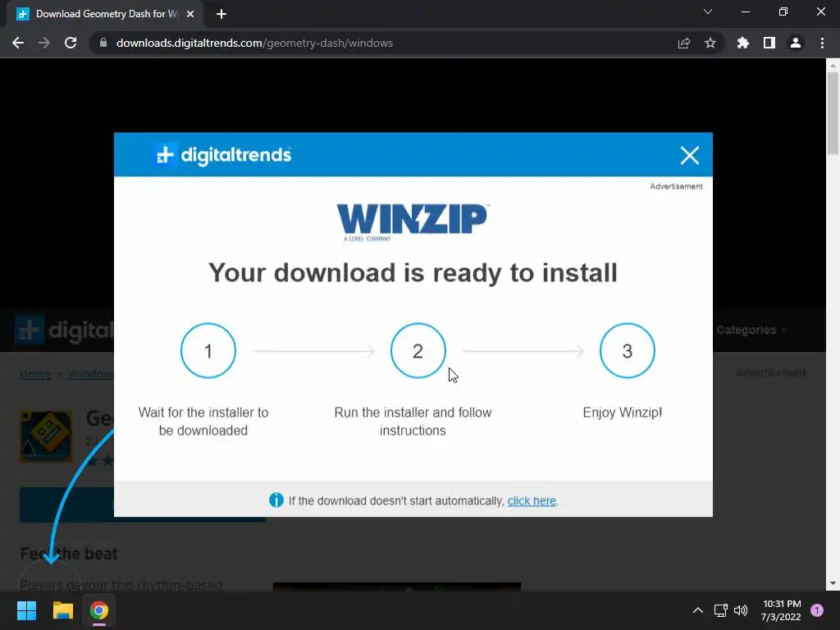This screenshot has width=840, height=630.
Task: Click the digitaltrends logo in popup header
Action: (223, 155)
